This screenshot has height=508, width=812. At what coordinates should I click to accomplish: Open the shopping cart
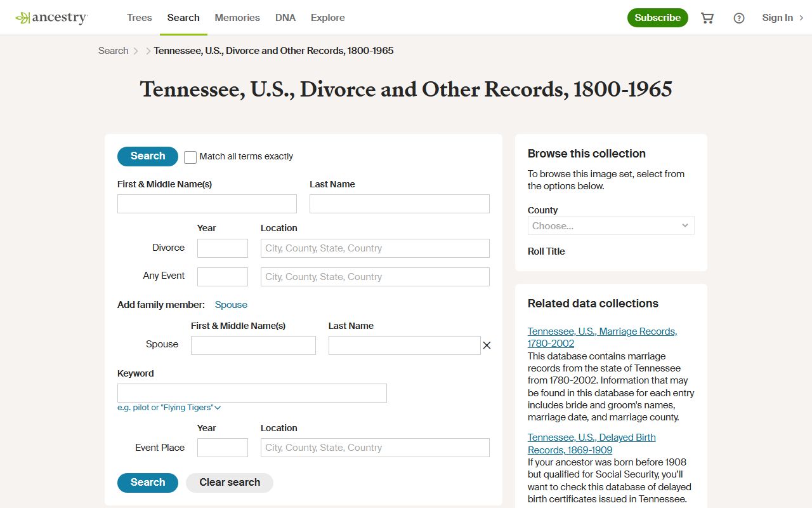tap(707, 18)
